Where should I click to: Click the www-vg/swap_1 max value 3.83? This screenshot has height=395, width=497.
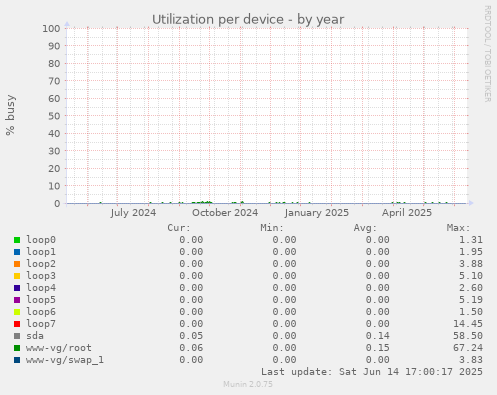click(471, 360)
